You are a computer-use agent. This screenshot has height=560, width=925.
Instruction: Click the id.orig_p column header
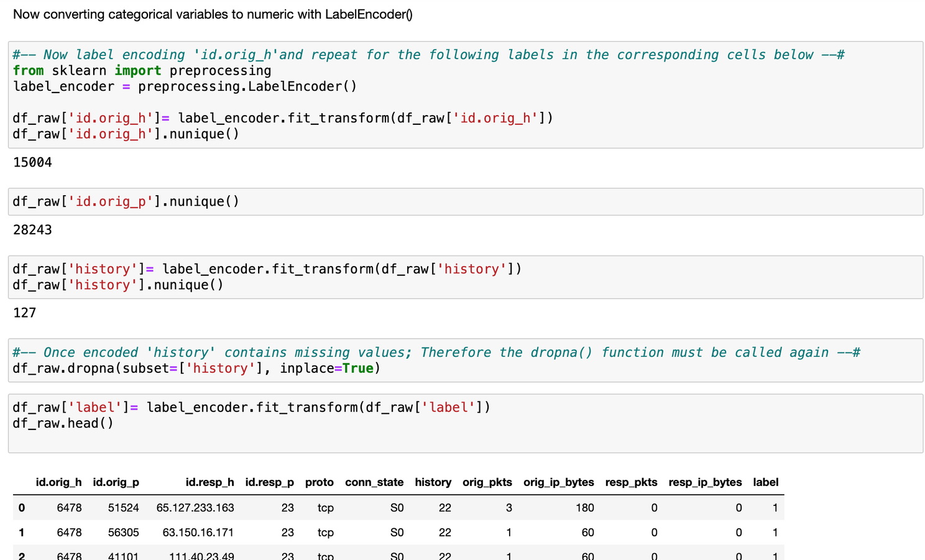[116, 482]
